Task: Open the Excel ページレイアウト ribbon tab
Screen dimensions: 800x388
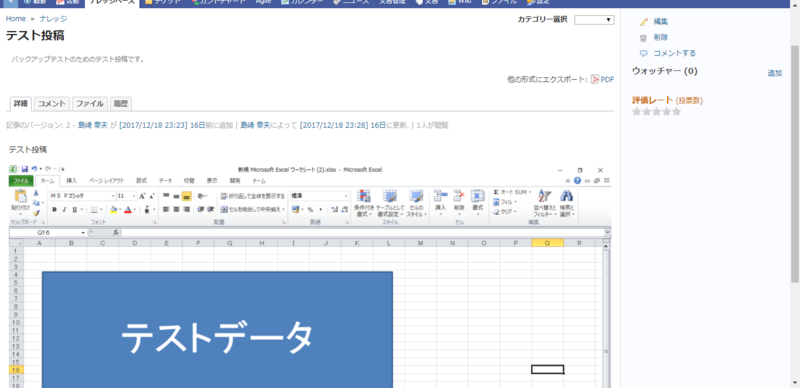Action: coord(106,181)
